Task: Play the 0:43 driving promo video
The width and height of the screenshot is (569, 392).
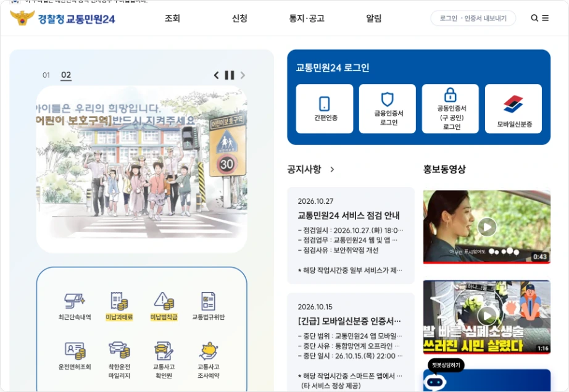Action: click(x=487, y=227)
